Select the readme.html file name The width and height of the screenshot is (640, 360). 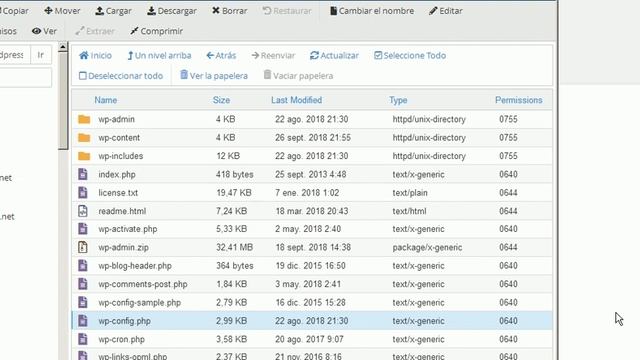pos(122,211)
